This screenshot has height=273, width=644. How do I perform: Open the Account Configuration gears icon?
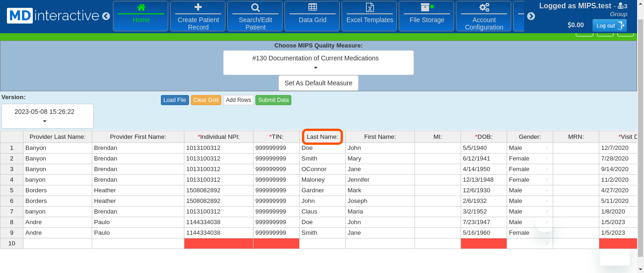(484, 7)
